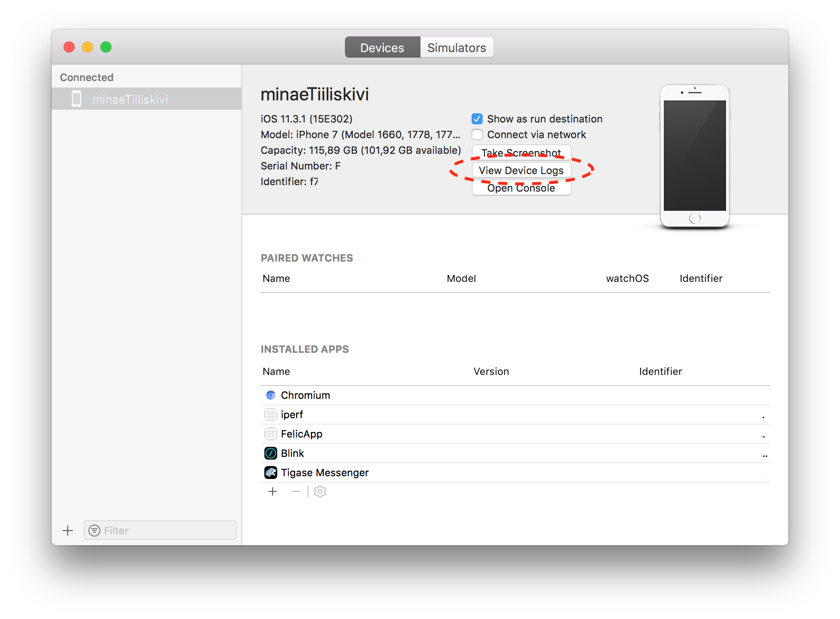Select the FelicApp row
Image resolution: width=840 pixels, height=619 pixels.
pyautogui.click(x=515, y=434)
